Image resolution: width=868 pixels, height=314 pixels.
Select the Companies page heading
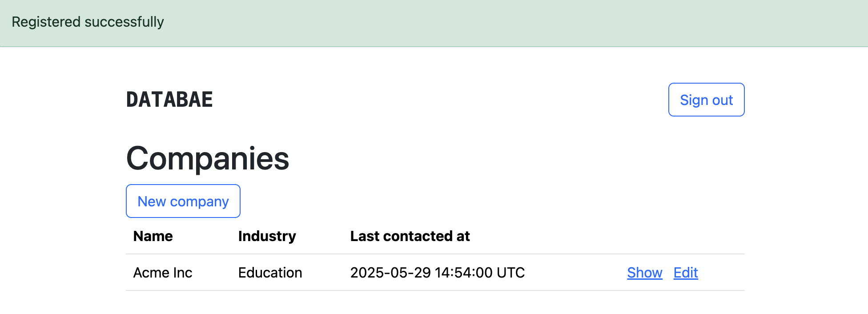click(208, 158)
